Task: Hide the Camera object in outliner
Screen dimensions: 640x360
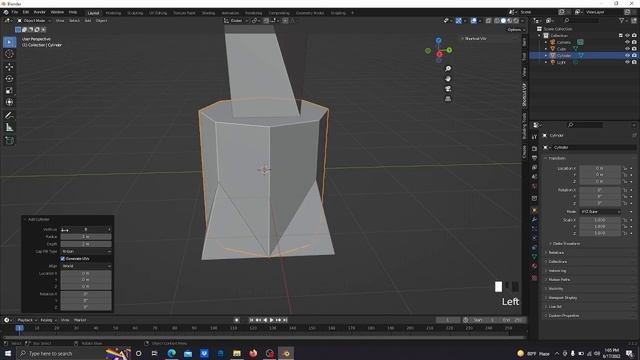Action: tap(627, 42)
